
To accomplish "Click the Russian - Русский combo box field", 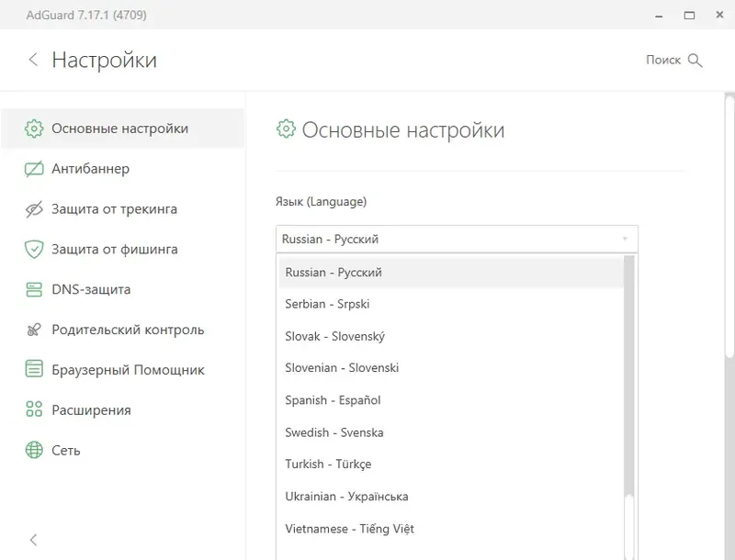I will [457, 240].
